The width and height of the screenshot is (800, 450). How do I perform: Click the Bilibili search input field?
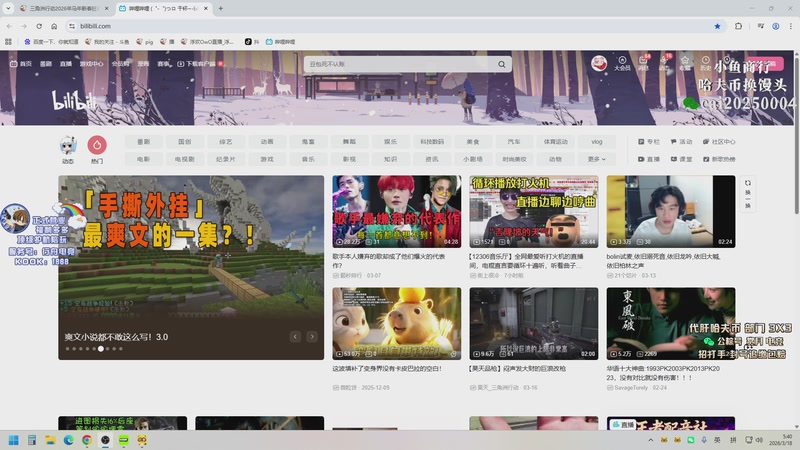tap(401, 64)
